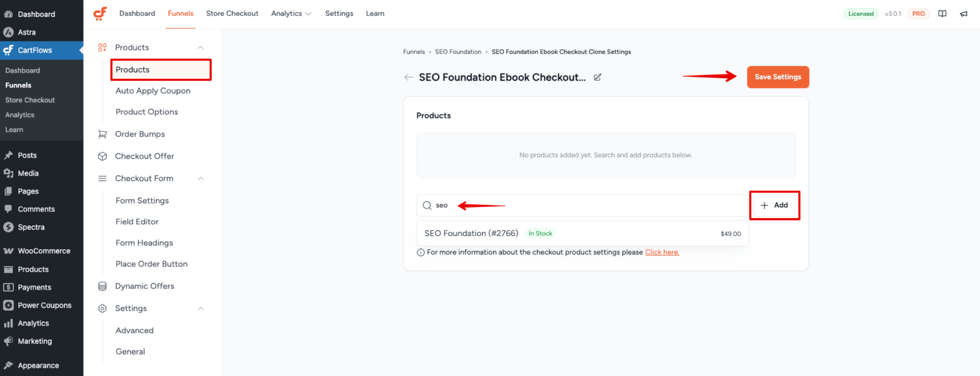Collapse the Products section chevron

[201, 48]
